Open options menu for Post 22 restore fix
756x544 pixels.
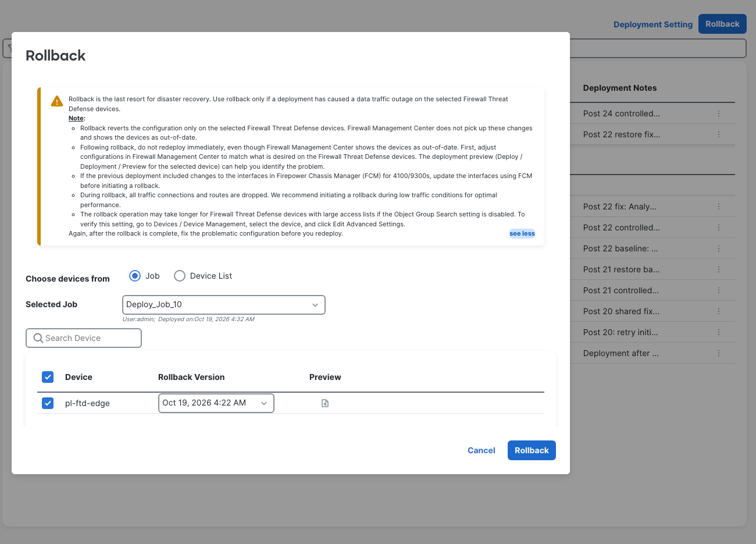click(x=719, y=134)
